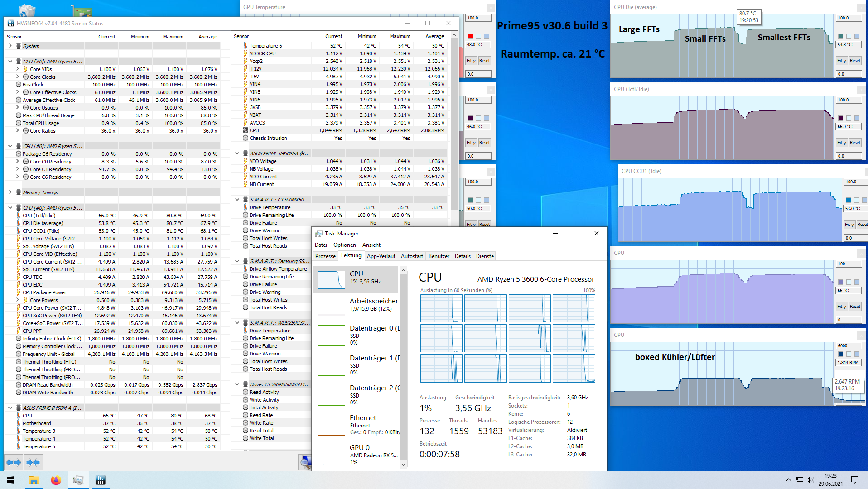Expand the Core Clocks entry
This screenshot has height=489, width=868.
pos(18,77)
